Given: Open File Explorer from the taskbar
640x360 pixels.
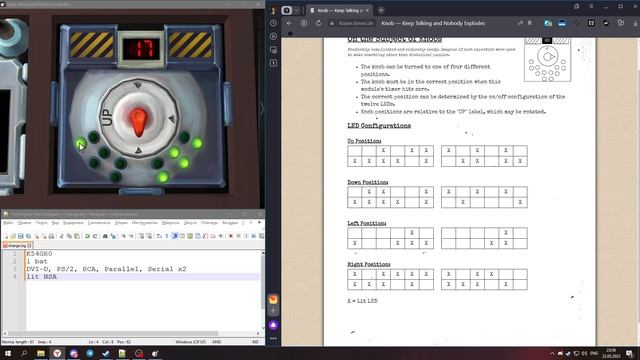Looking at the screenshot, I should 41,353.
